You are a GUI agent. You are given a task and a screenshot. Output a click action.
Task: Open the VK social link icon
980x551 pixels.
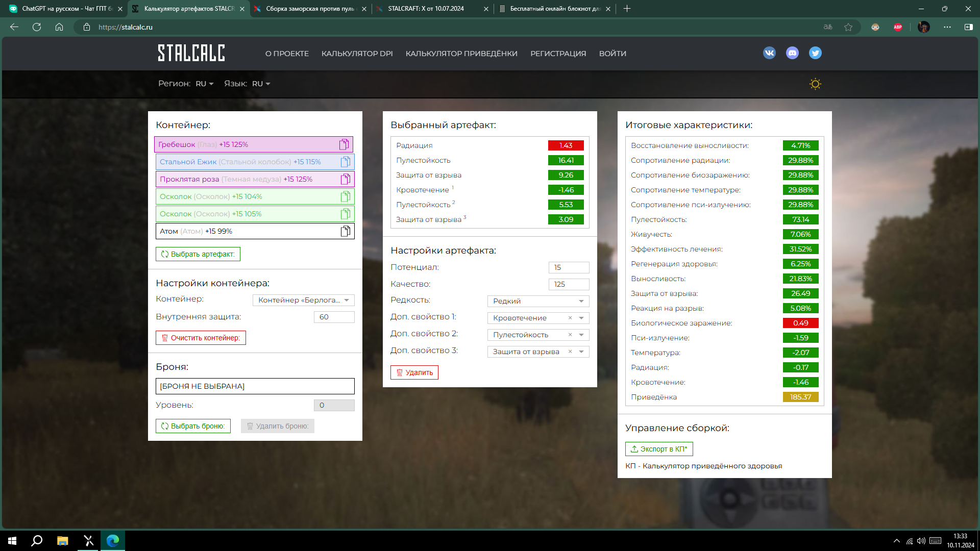pos(769,53)
